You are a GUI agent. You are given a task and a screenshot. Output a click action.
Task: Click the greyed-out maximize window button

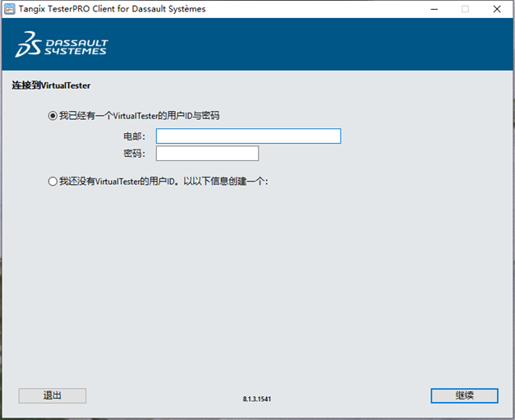[465, 9]
